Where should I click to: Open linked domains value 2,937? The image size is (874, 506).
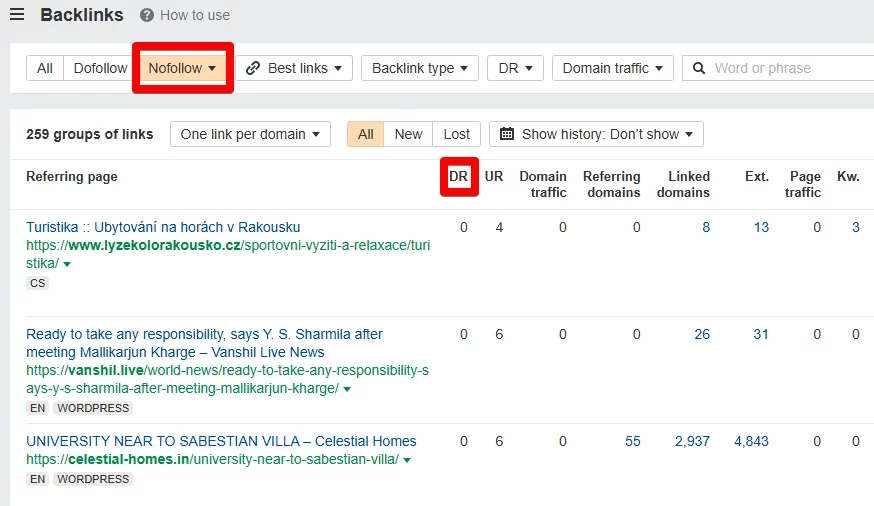pyautogui.click(x=692, y=441)
